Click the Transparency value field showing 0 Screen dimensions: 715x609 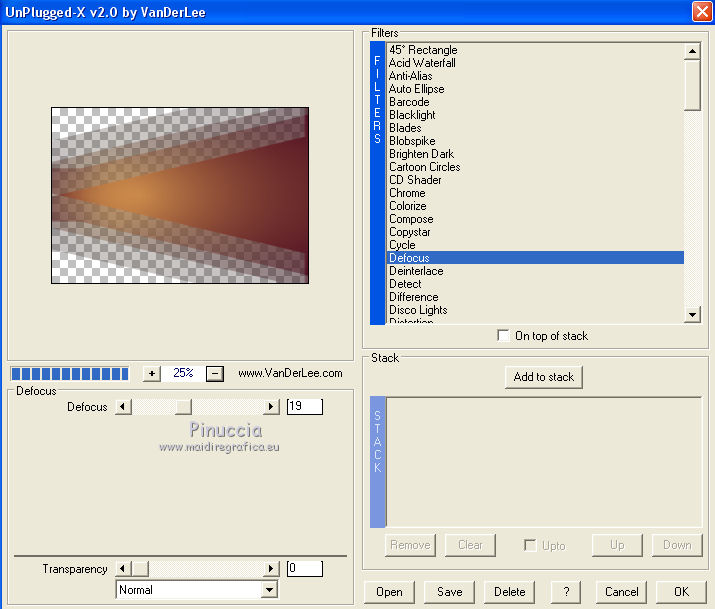[x=305, y=568]
